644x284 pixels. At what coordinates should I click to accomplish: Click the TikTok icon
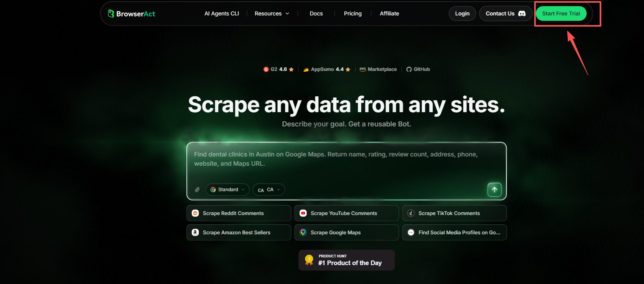411,213
